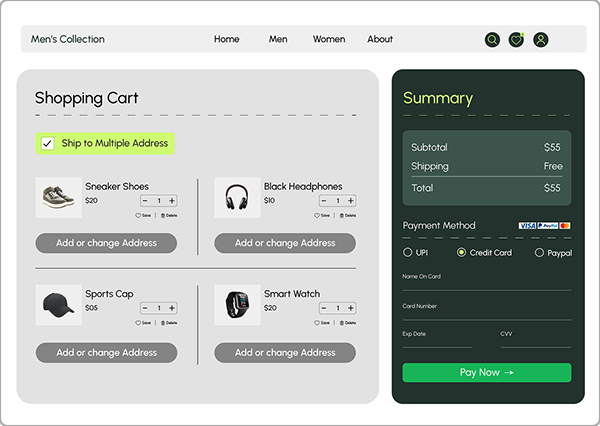The width and height of the screenshot is (600, 426).
Task: Click the Sports Cap product thumbnail
Action: [58, 305]
